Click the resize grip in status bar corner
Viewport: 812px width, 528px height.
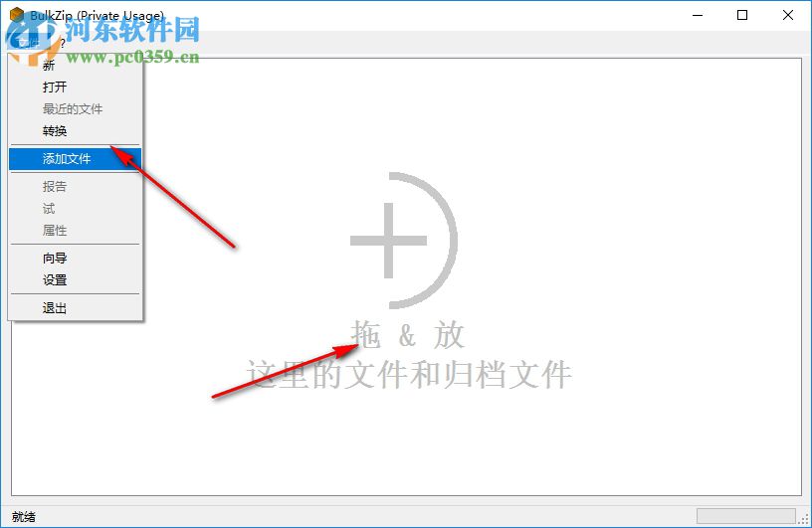804,519
